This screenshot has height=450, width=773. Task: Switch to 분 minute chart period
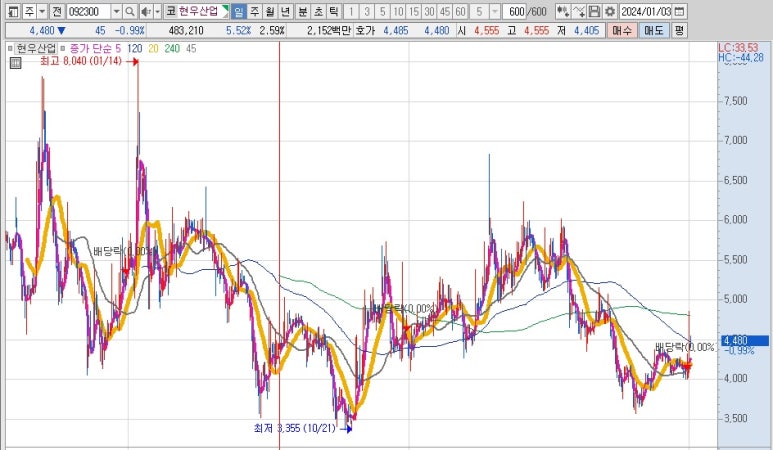(x=303, y=11)
